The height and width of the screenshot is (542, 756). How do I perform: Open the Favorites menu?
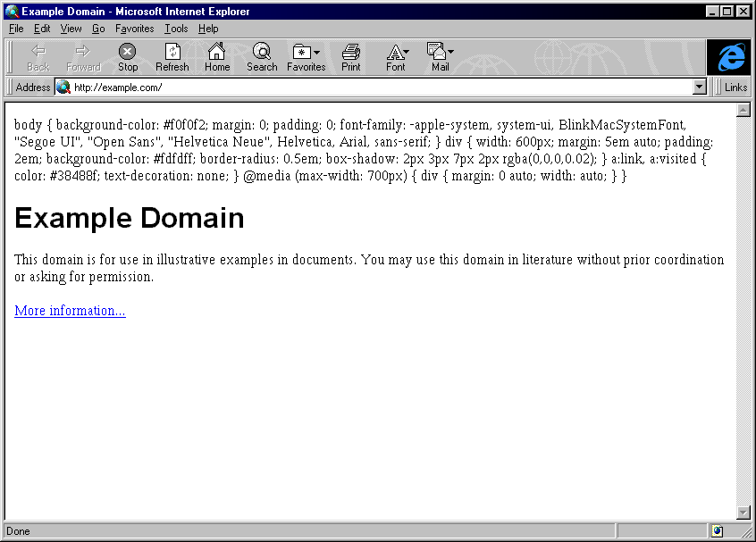tap(135, 29)
